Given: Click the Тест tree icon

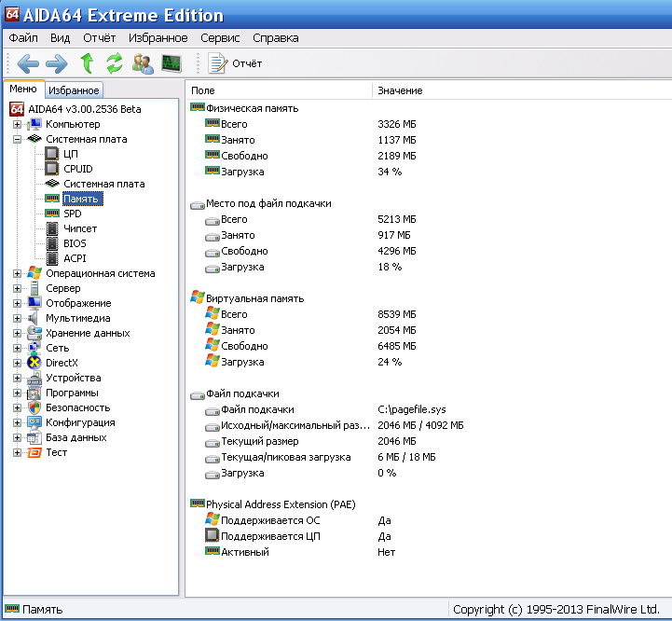Looking at the screenshot, I should 34,453.
